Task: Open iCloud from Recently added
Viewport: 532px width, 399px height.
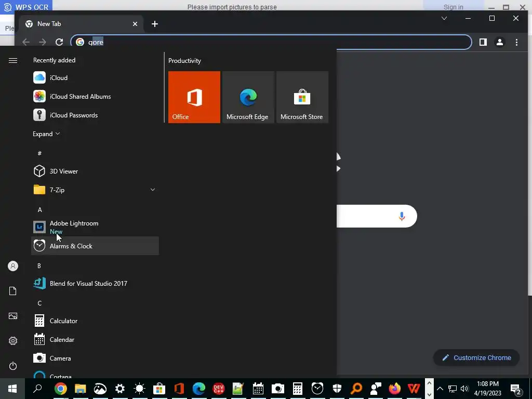Action: (95, 78)
